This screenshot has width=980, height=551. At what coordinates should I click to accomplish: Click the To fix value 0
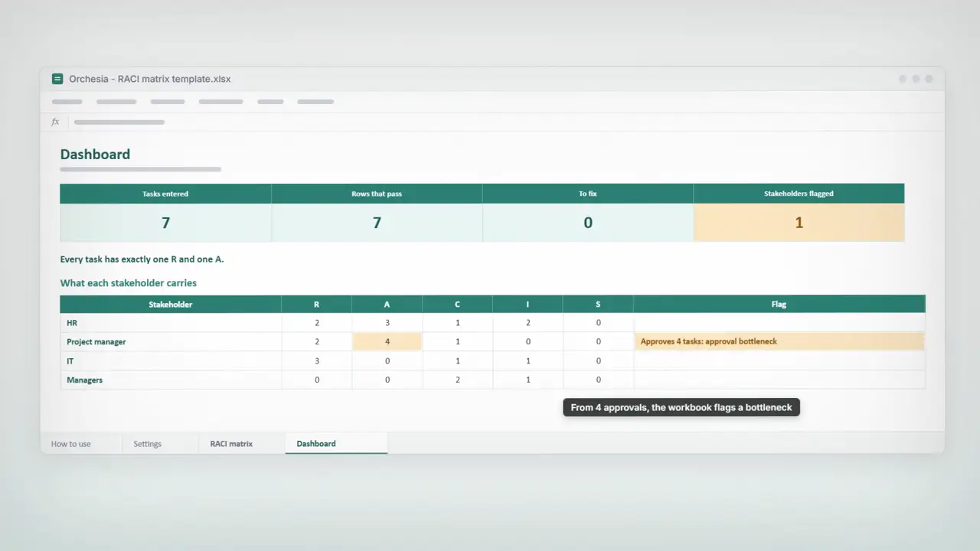coord(588,223)
